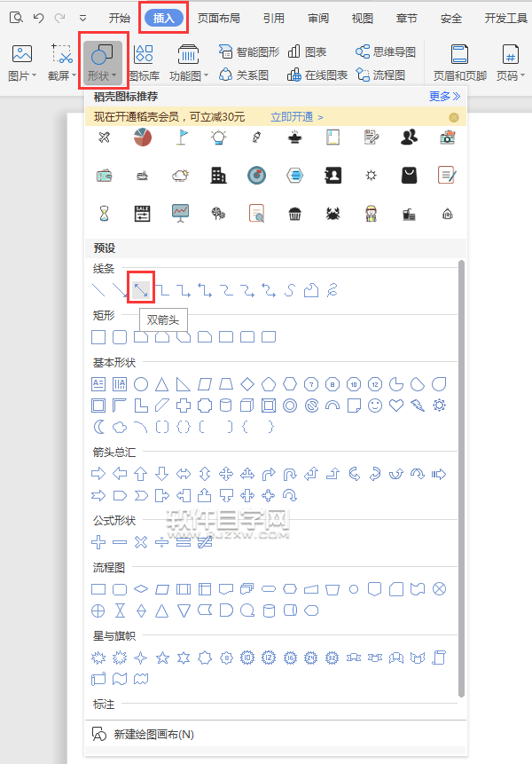This screenshot has width=532, height=764.
Task: Click the undo arrow in the quick toolbar
Action: coord(38,19)
